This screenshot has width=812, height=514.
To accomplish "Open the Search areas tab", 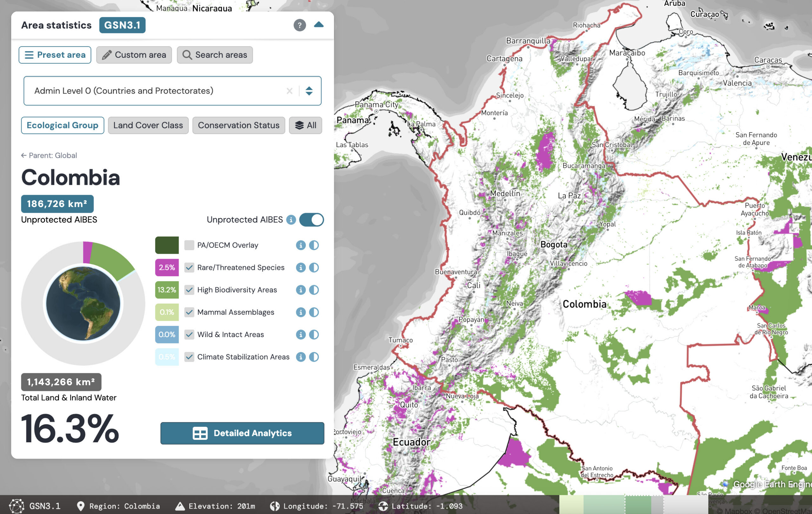I will pyautogui.click(x=214, y=55).
